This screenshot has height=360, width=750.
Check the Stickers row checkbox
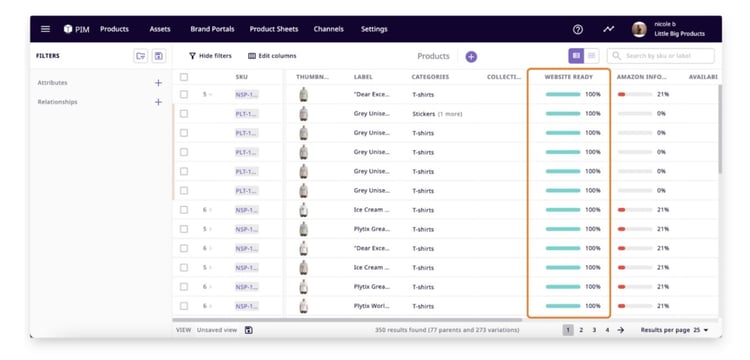point(184,114)
